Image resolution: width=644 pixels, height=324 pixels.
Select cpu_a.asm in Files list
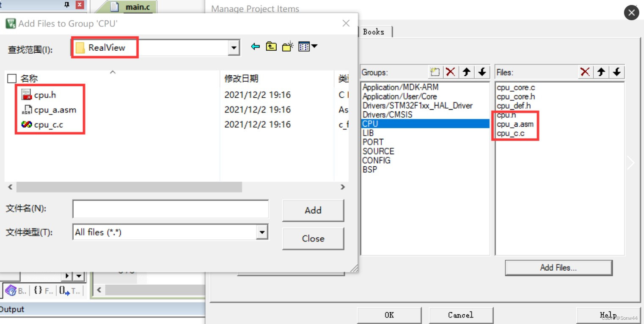click(x=515, y=124)
